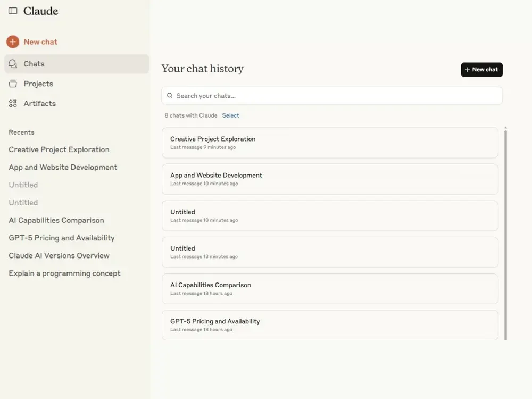Screen dimensions: 532x399
Task: Click the Select link beside chat count
Action: 230,115
